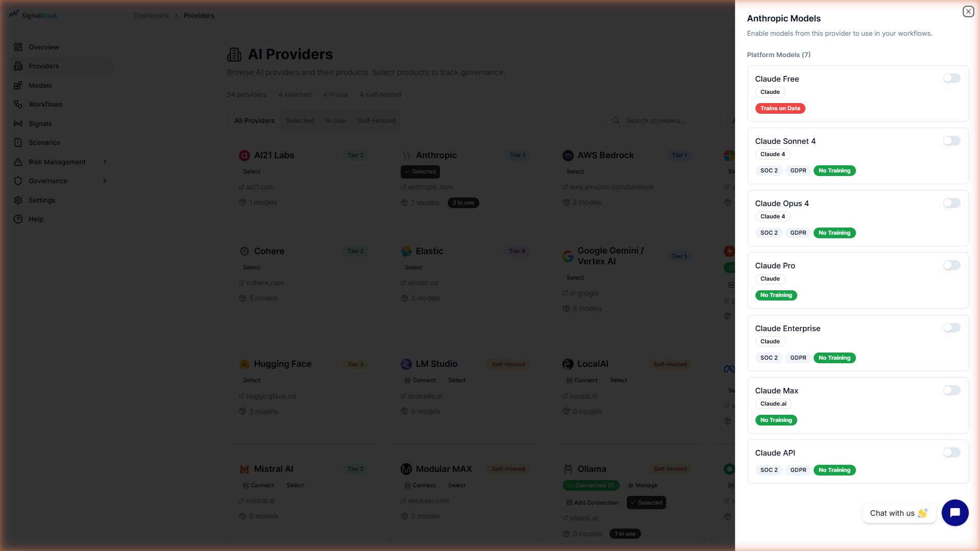
Task: Turn on Claude Opus 4
Action: (x=951, y=203)
